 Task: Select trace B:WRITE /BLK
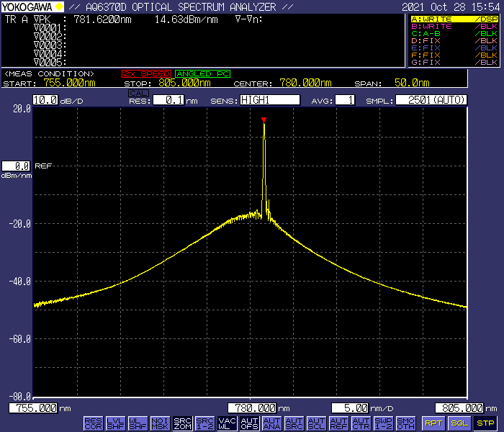(454, 27)
